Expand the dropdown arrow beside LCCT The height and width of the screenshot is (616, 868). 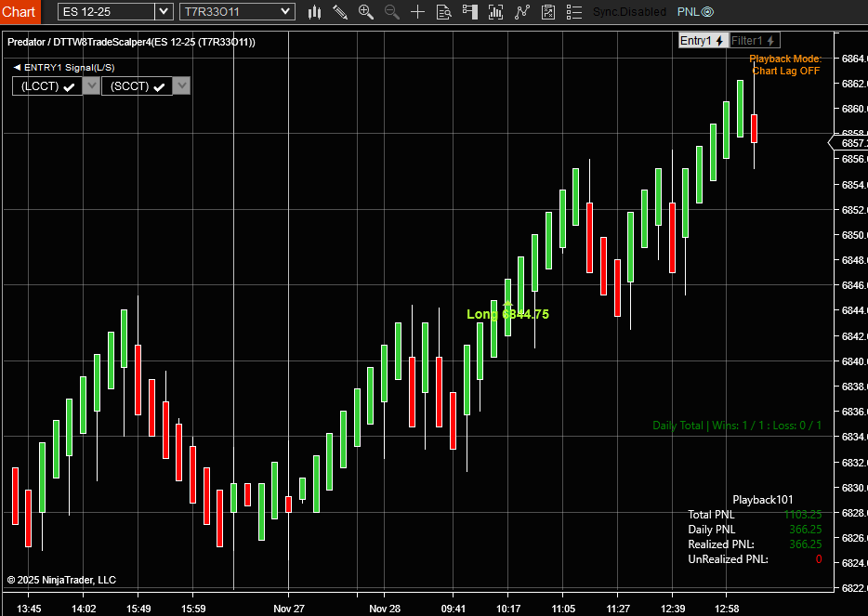[91, 85]
